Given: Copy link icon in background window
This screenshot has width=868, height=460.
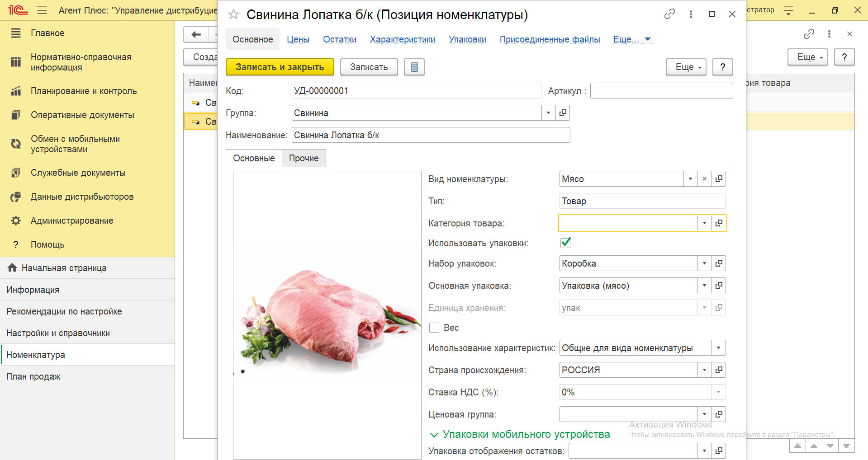Looking at the screenshot, I should click(x=809, y=34).
